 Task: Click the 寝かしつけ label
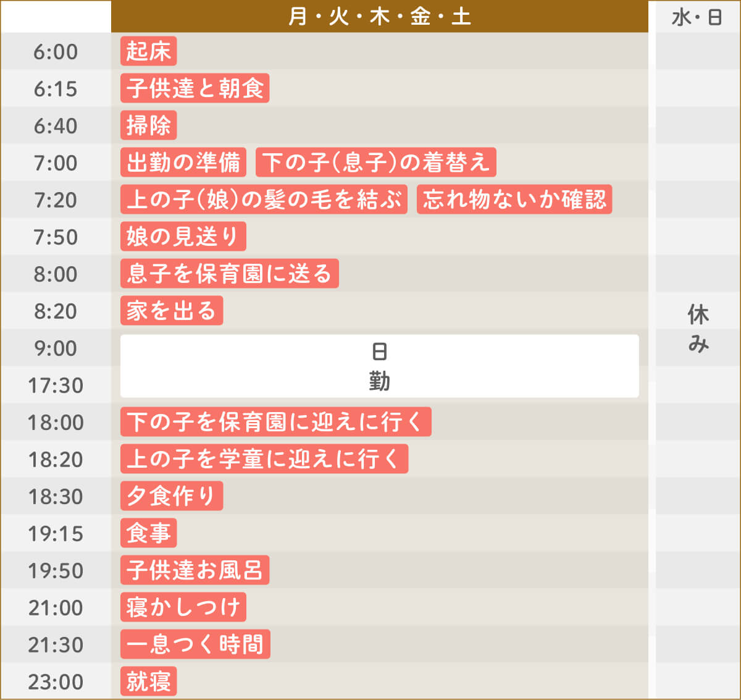tap(183, 607)
